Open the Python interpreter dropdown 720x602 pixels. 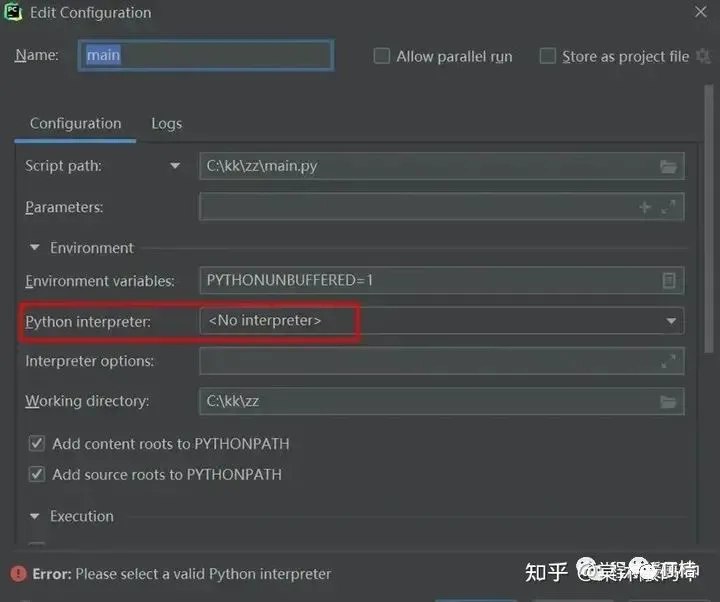point(671,321)
